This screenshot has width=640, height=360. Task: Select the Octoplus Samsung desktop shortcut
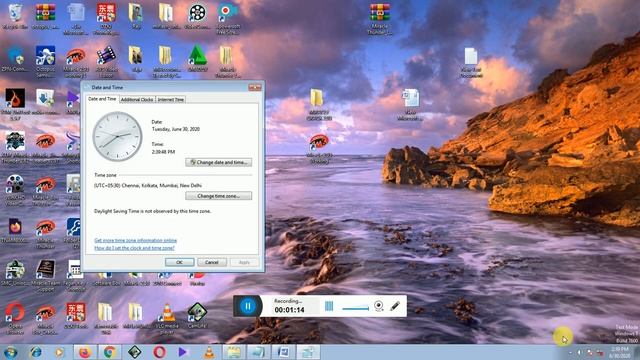coord(45,60)
